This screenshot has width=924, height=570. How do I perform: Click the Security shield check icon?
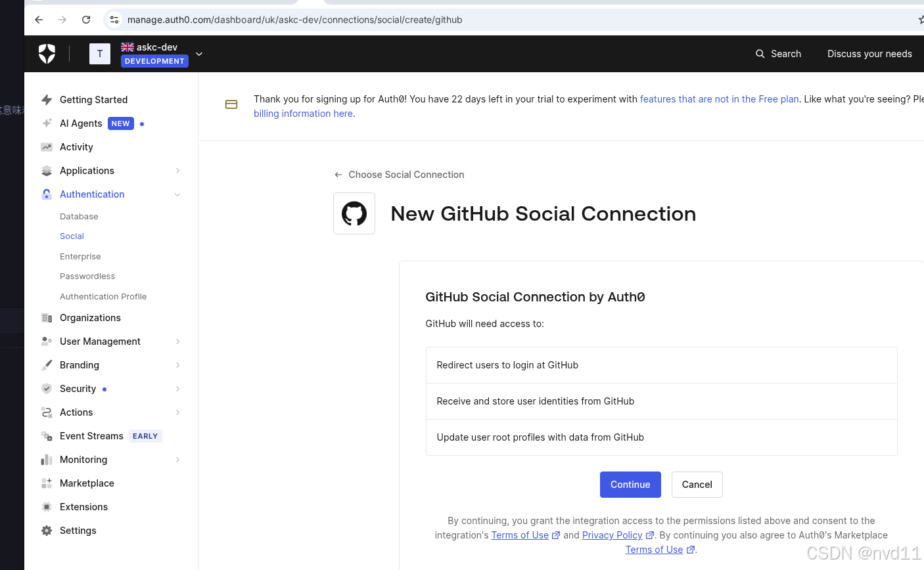47,389
